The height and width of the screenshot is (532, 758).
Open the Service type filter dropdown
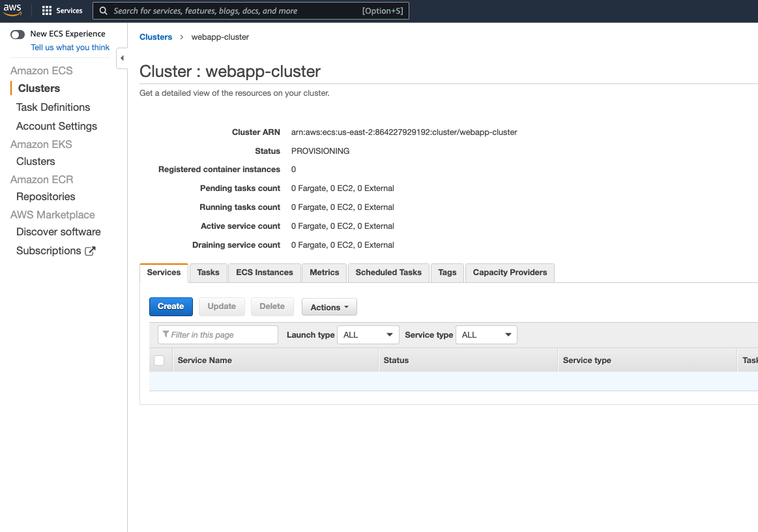tap(486, 334)
